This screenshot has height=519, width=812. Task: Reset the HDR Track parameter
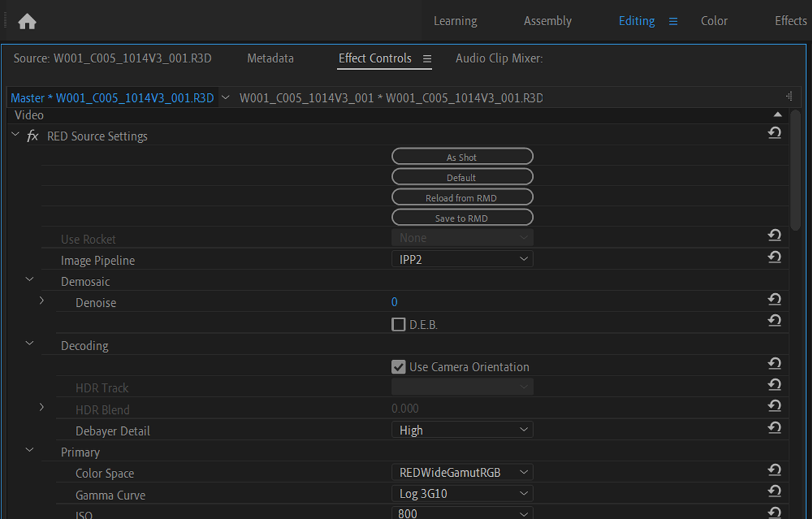(774, 385)
